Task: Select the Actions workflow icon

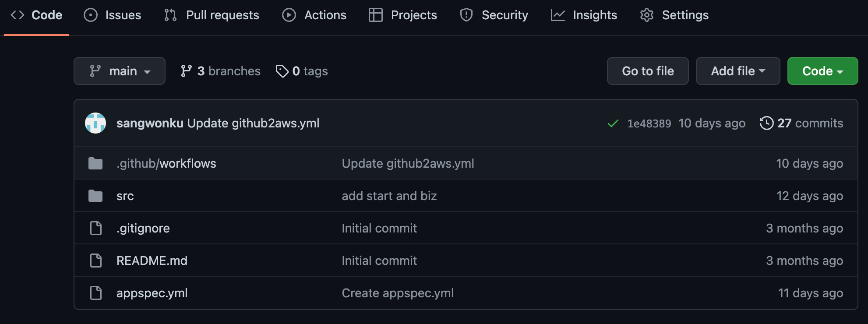Action: click(x=289, y=14)
